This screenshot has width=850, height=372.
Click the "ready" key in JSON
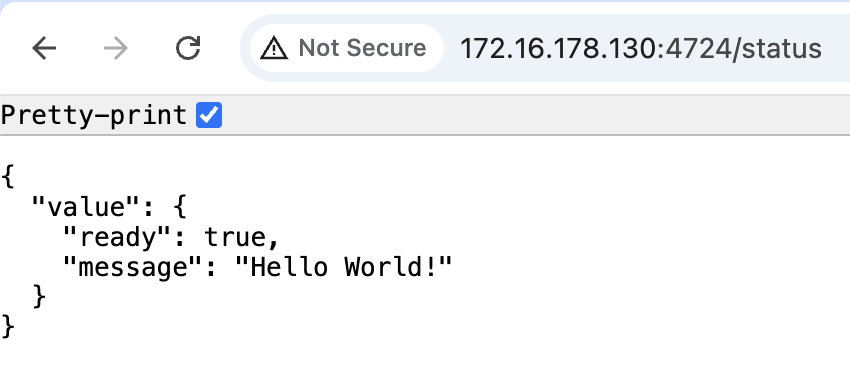tap(110, 238)
